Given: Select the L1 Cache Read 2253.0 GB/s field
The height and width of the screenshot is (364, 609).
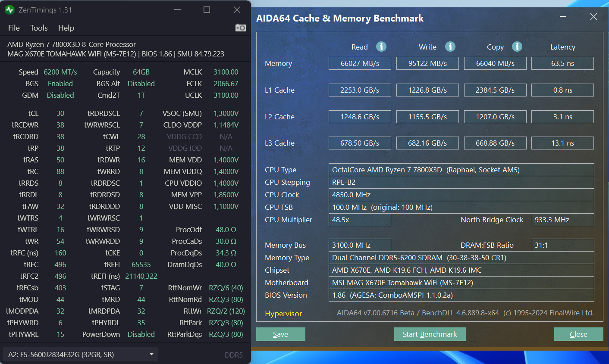Looking at the screenshot, I should tap(360, 90).
